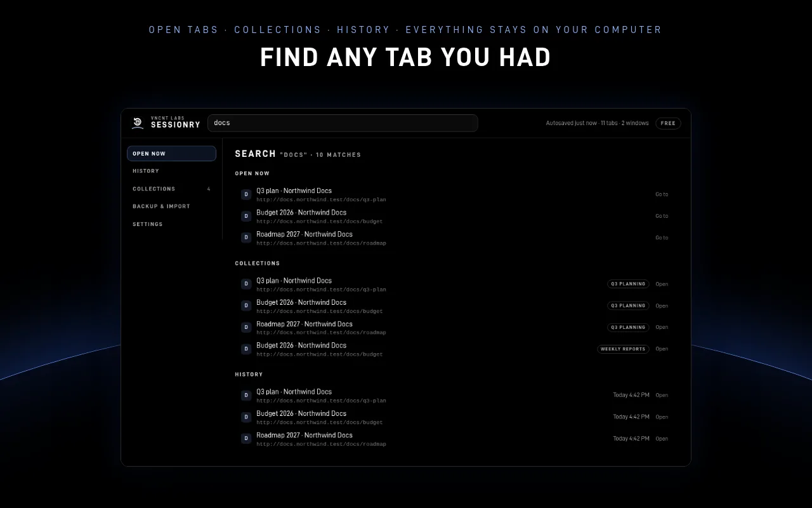
Task: Select Open Now in the sidebar
Action: point(171,154)
